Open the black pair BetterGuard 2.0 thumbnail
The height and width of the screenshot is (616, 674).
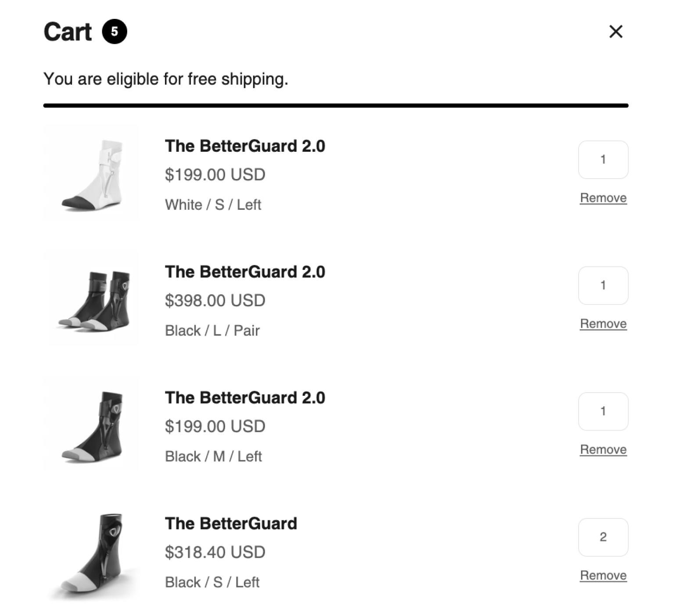(91, 299)
